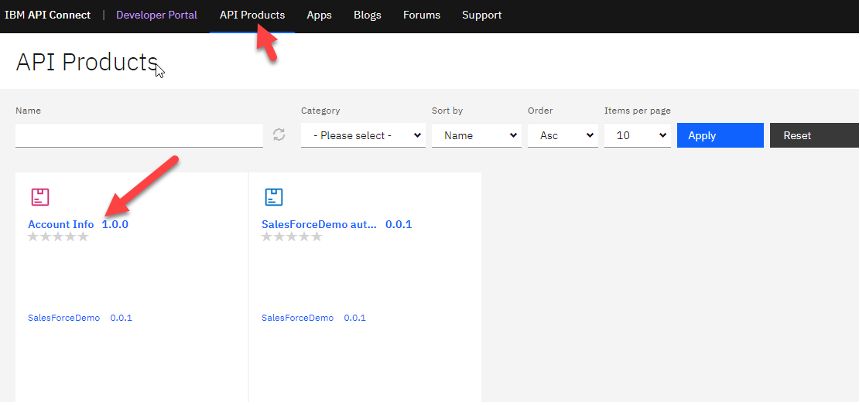Click star rating under SalesForceDemo aut... product
Viewport: 860px width, 405px height.
pyautogui.click(x=291, y=237)
